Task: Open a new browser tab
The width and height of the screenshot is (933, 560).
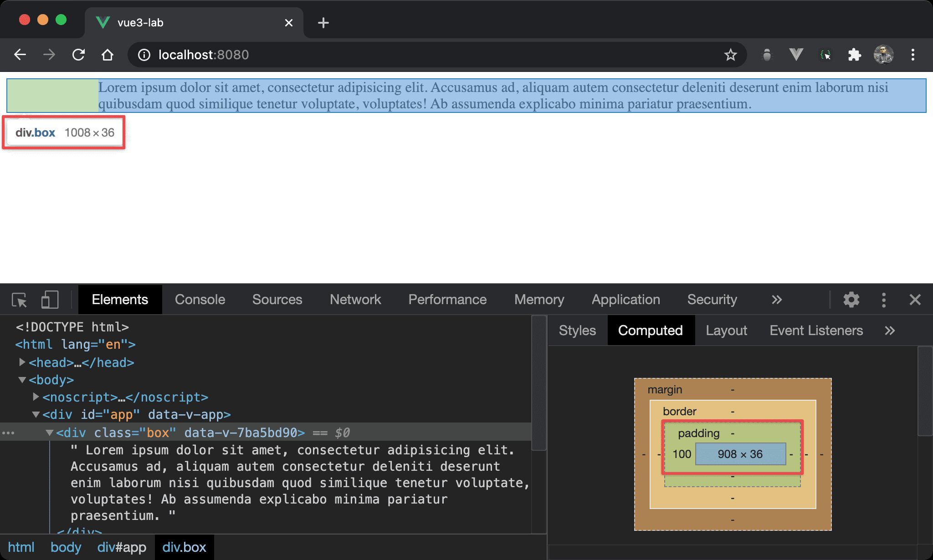Action: [323, 23]
